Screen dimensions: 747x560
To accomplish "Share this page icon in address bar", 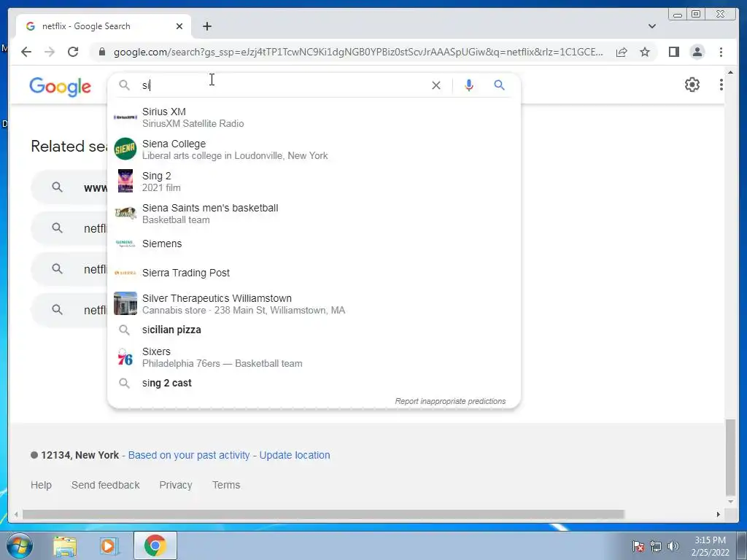I will (x=622, y=52).
